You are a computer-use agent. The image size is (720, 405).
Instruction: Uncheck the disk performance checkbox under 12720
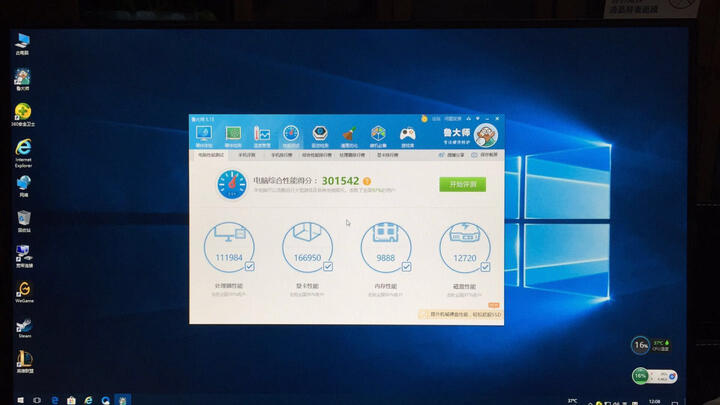(x=485, y=267)
